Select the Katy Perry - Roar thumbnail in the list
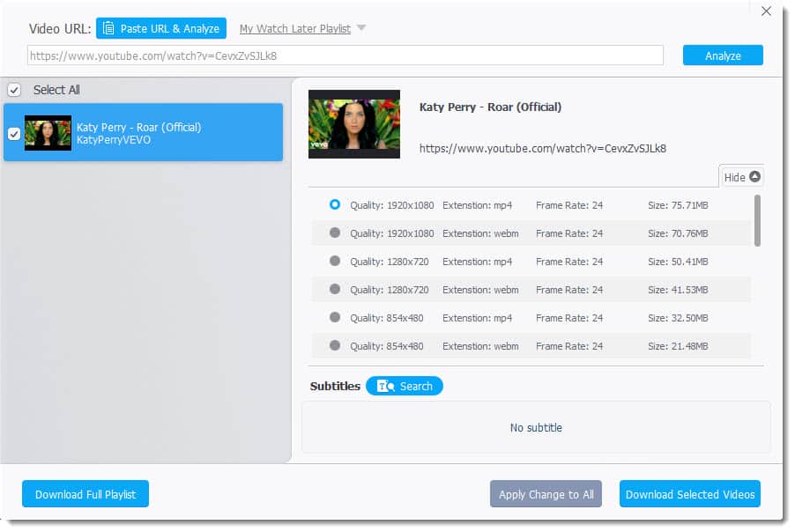Image resolution: width=795 pixels, height=532 pixels. click(x=48, y=133)
